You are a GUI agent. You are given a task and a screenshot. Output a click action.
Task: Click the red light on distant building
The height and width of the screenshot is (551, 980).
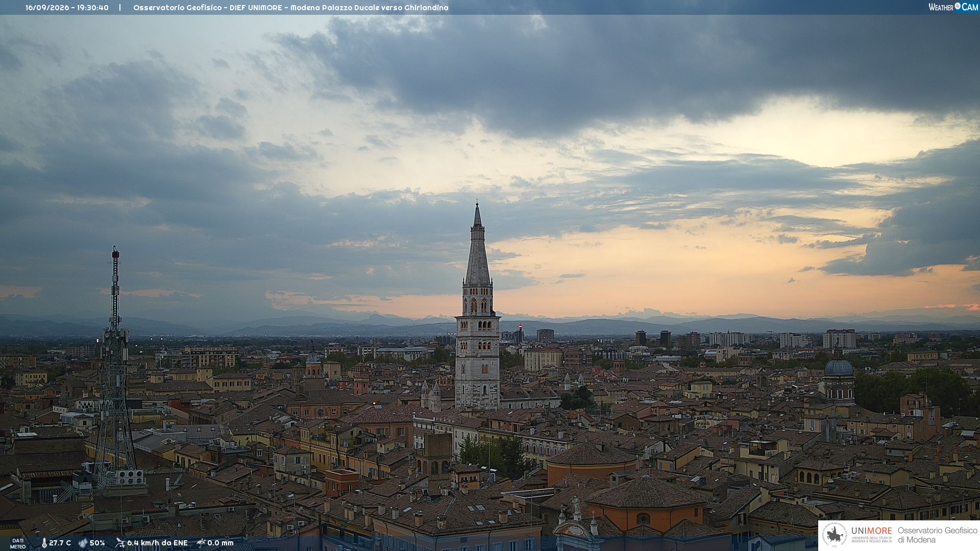(520, 327)
